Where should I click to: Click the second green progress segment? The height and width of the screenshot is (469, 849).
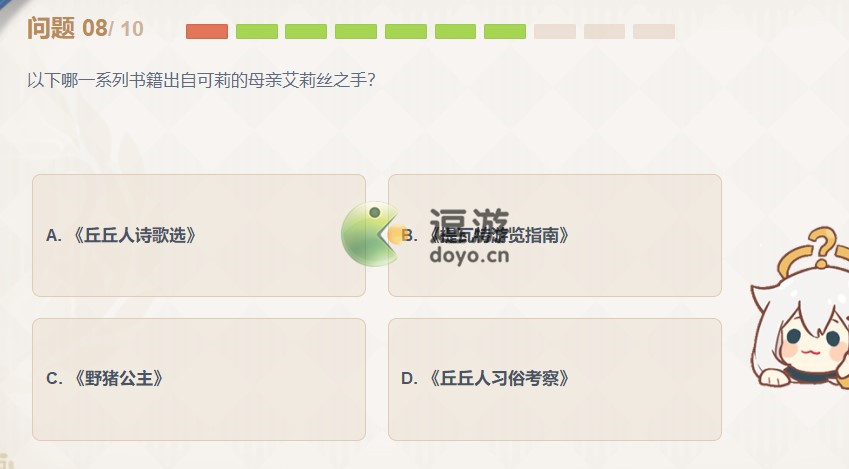click(257, 31)
